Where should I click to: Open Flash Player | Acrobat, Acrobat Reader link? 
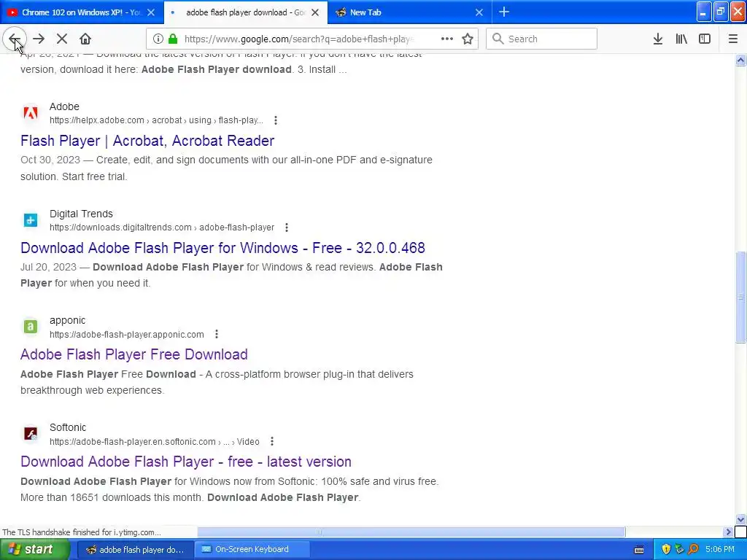click(147, 141)
